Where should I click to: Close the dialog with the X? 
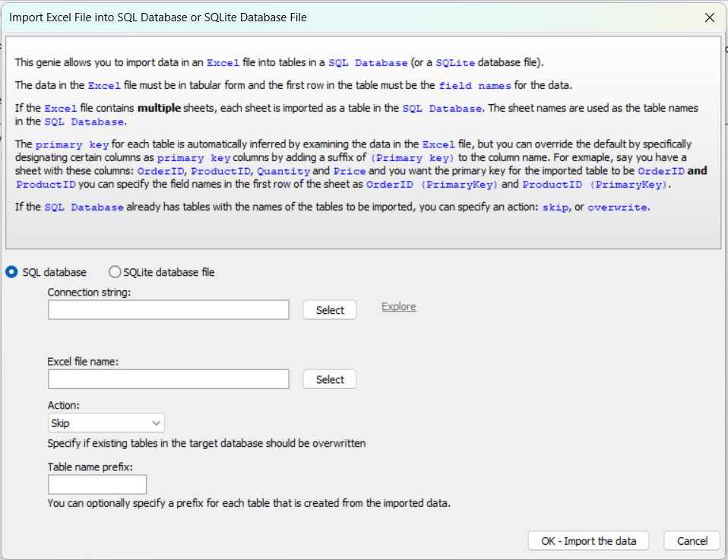pyautogui.click(x=710, y=17)
